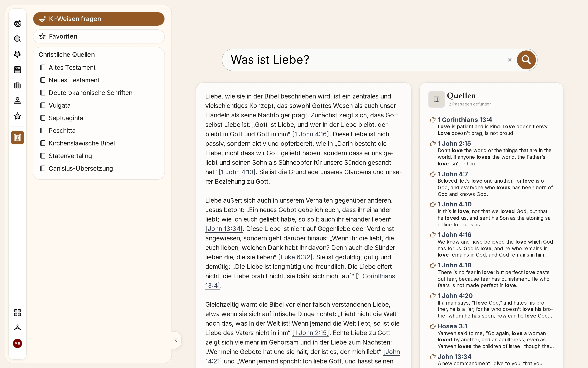Open Favoriten
The image size is (588, 368).
click(99, 36)
